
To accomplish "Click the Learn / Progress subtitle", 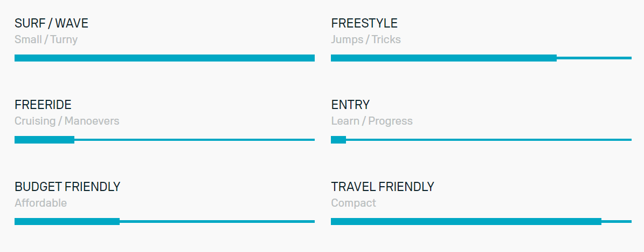I will 372,121.
